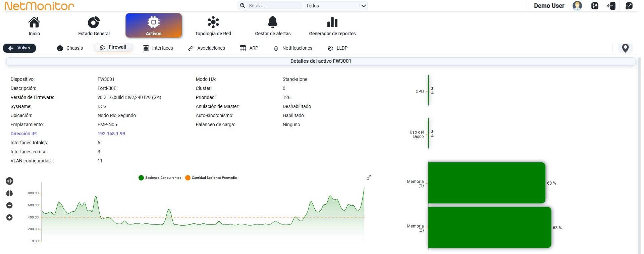Open Estado General dashboard icon
Screen dimensions: 644x254
tap(94, 22)
